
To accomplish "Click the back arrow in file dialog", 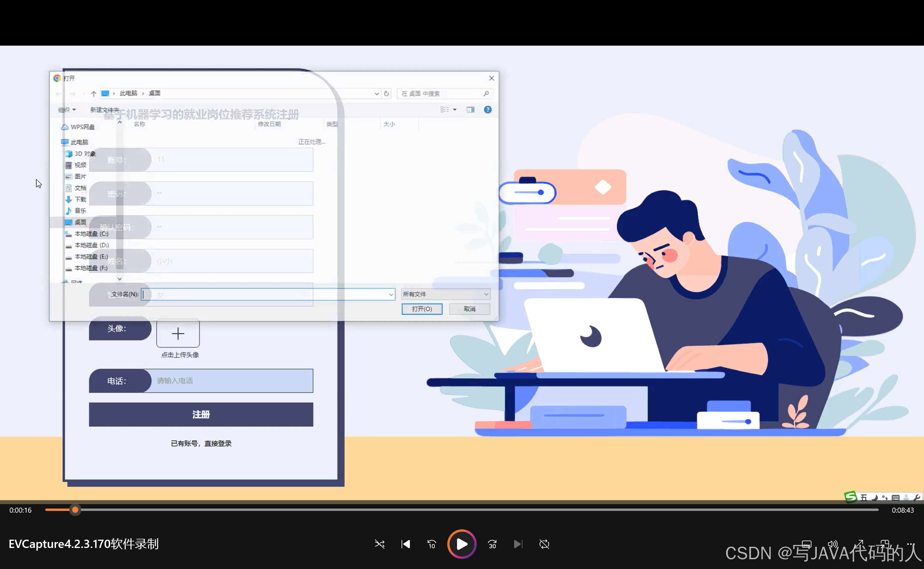I will click(x=59, y=93).
